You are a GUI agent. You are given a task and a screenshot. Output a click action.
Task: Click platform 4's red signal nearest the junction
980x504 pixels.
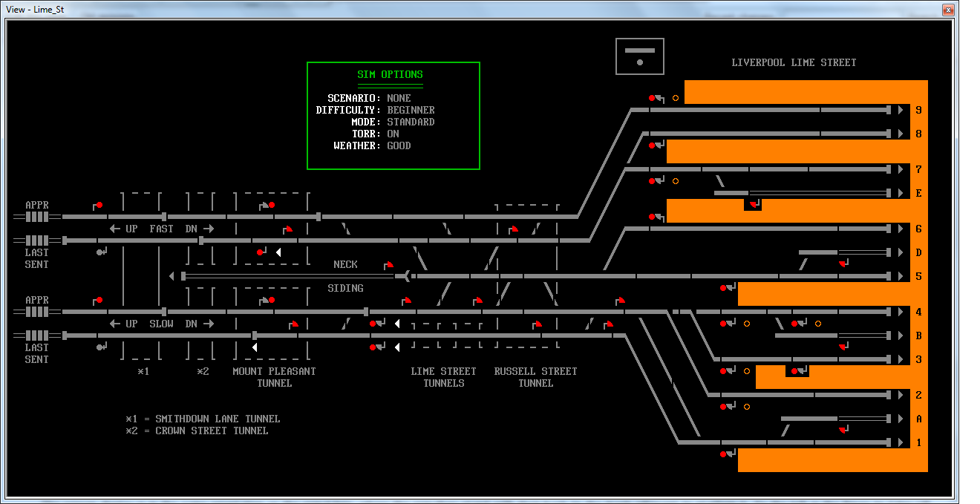click(723, 324)
